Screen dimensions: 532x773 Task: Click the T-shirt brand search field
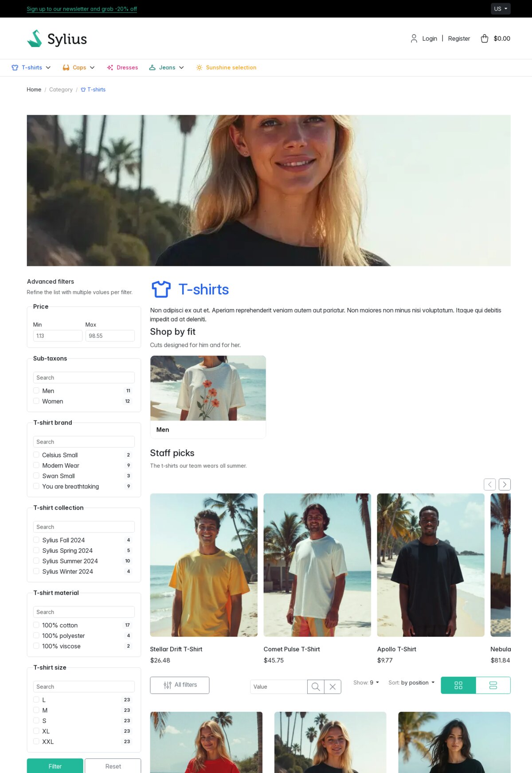[84, 442]
